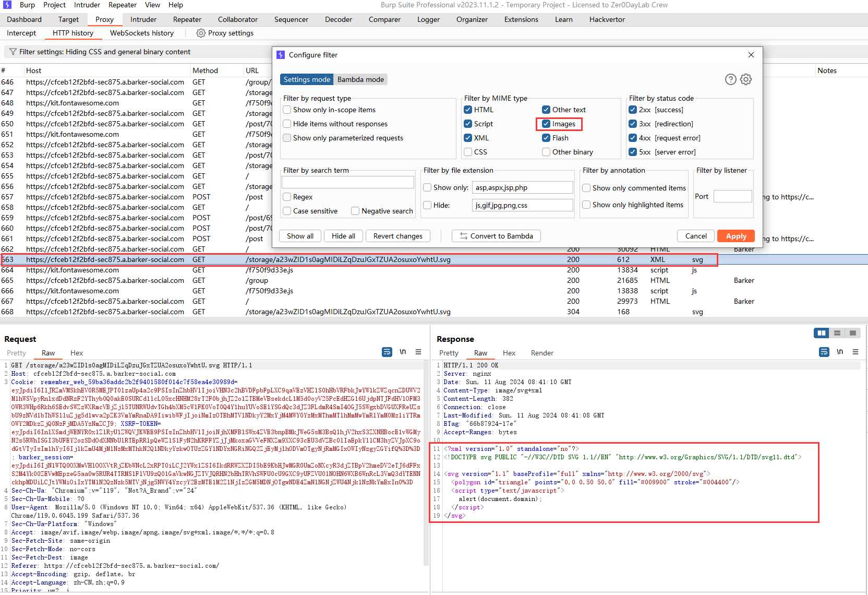Toggle Request non-printable characters \n icon
Image resolution: width=868 pixels, height=595 pixels.
tap(403, 352)
